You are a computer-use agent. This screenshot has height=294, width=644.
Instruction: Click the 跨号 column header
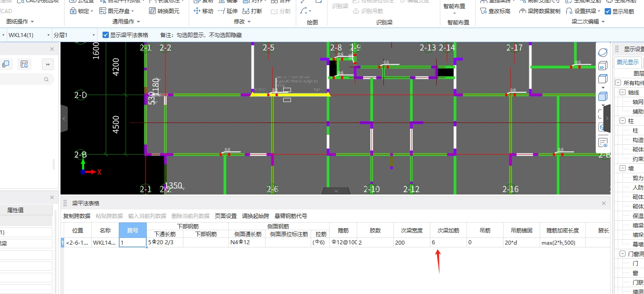tap(133, 230)
